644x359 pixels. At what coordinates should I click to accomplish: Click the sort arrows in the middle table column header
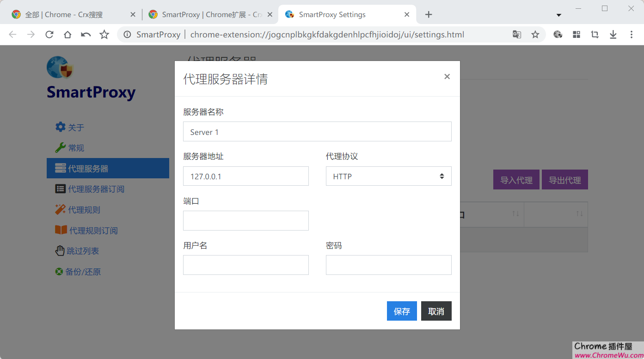click(515, 213)
